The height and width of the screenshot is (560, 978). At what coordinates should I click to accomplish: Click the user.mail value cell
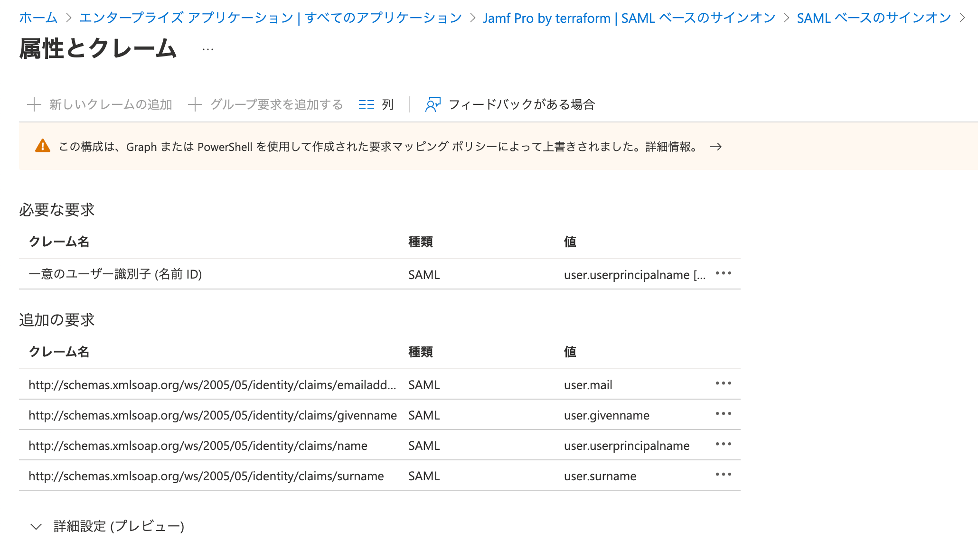588,385
